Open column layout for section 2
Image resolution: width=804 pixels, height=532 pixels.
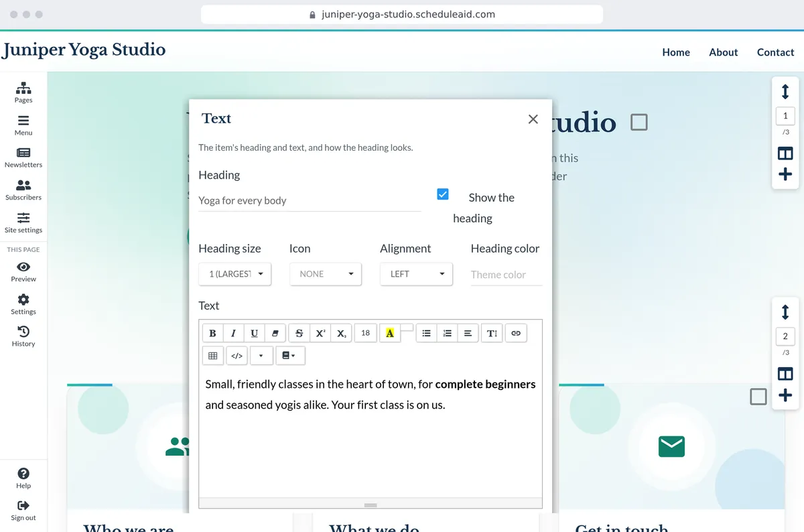(x=785, y=374)
